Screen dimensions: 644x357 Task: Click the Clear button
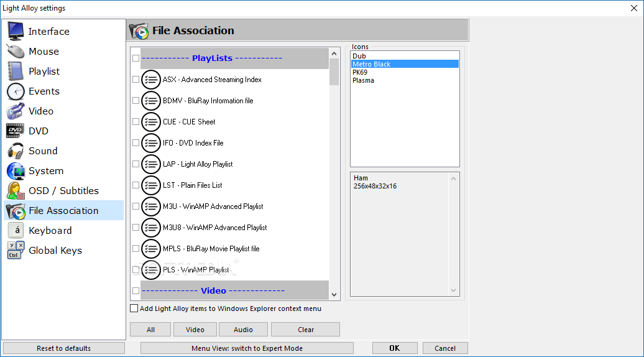[x=306, y=330]
